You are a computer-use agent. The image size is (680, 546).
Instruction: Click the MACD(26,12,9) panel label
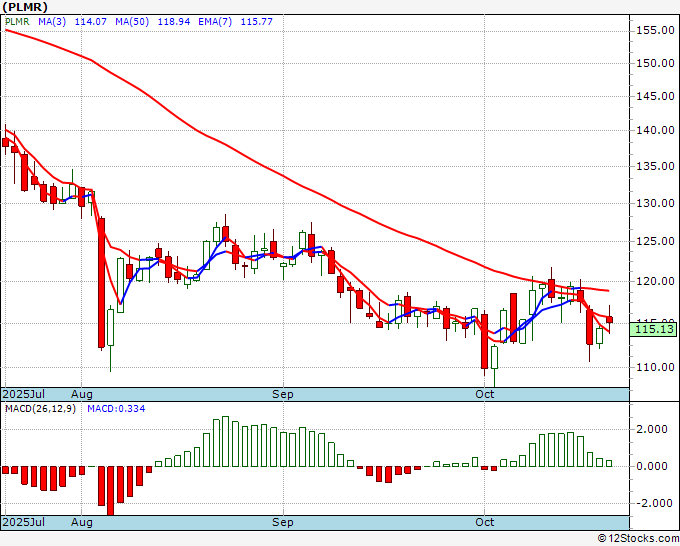(x=40, y=409)
